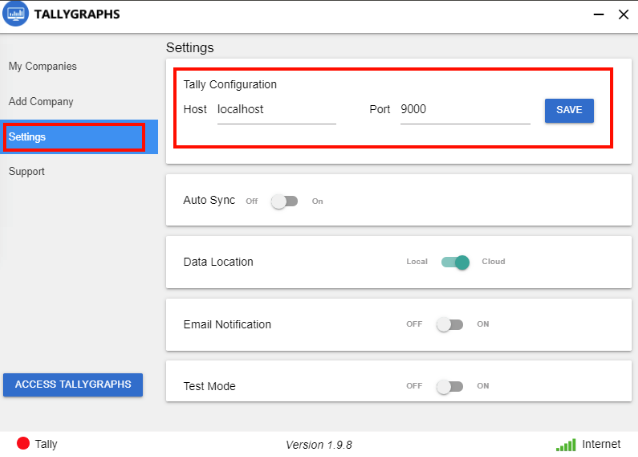Click the Host input field
The image size is (638, 457).
(x=276, y=110)
